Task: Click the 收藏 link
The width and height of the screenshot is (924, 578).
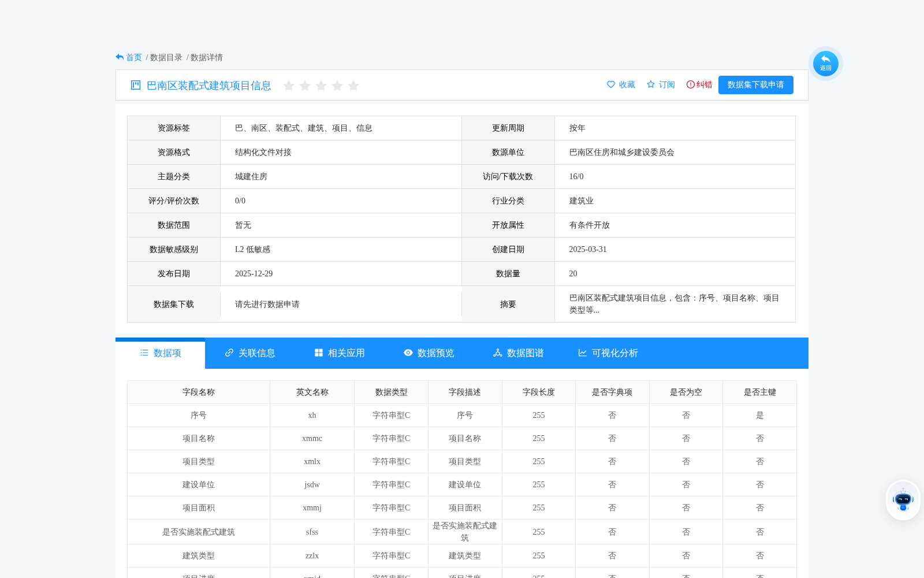Action: [x=627, y=85]
